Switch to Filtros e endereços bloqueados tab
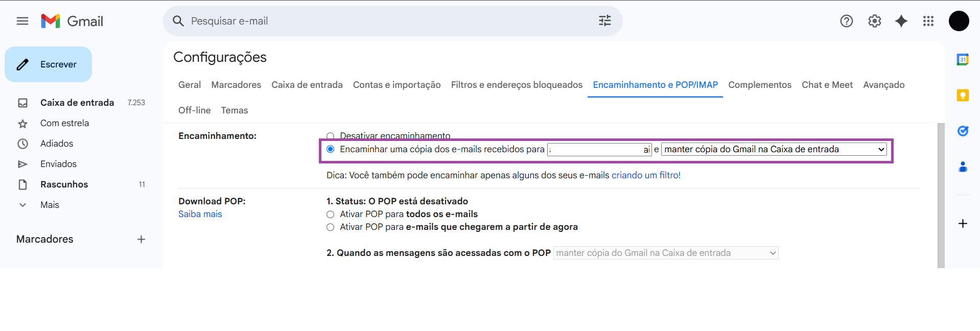Viewport: 980px width, 331px height. (x=516, y=85)
